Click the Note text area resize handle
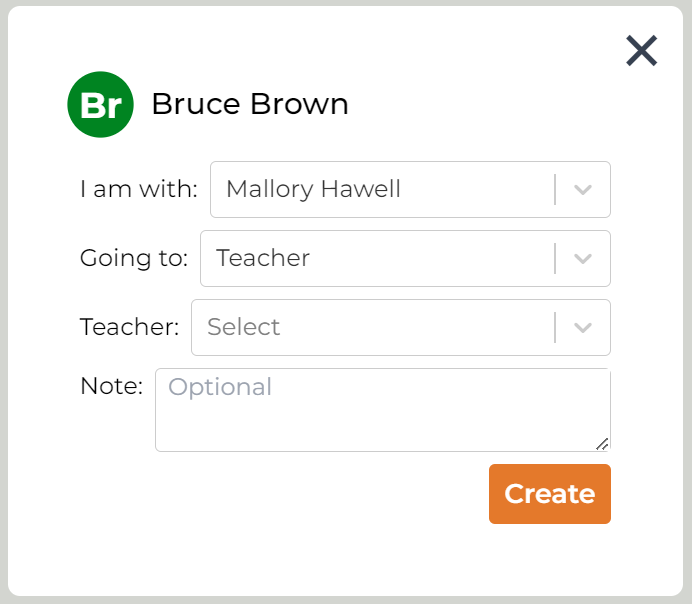 point(602,443)
